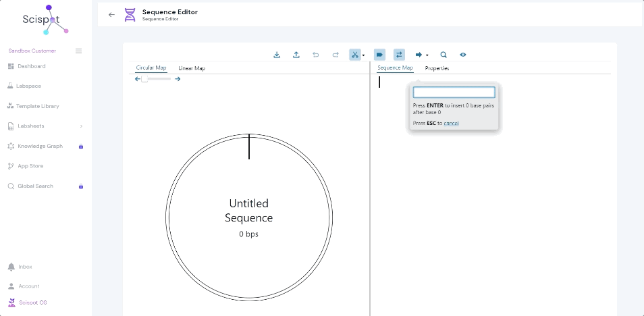The width and height of the screenshot is (644, 316).
Task: Toggle the eye visibility icon
Action: [x=463, y=55]
